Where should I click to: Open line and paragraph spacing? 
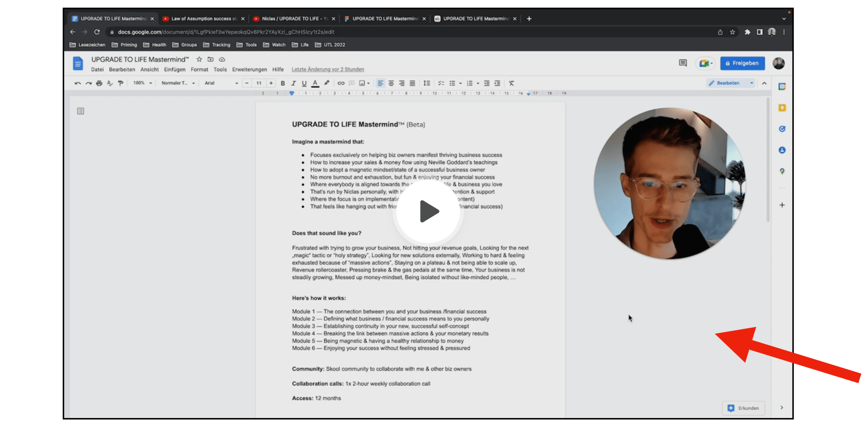click(427, 83)
